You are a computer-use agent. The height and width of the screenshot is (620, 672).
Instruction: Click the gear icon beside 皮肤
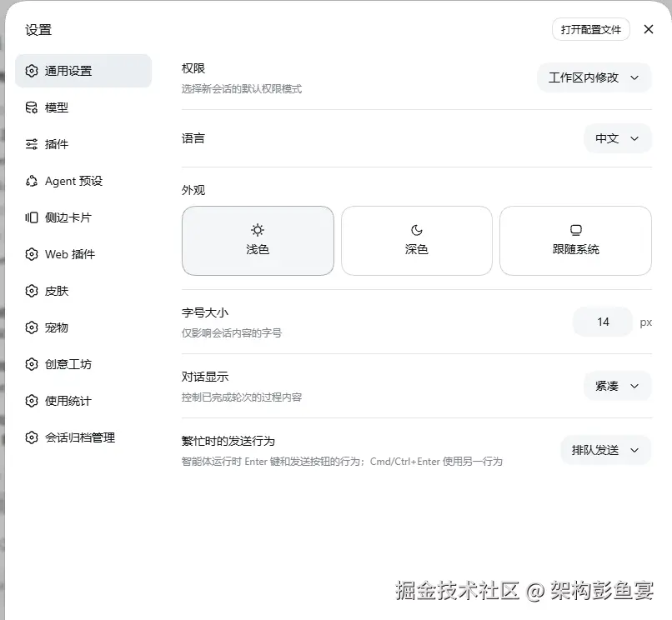tap(32, 291)
